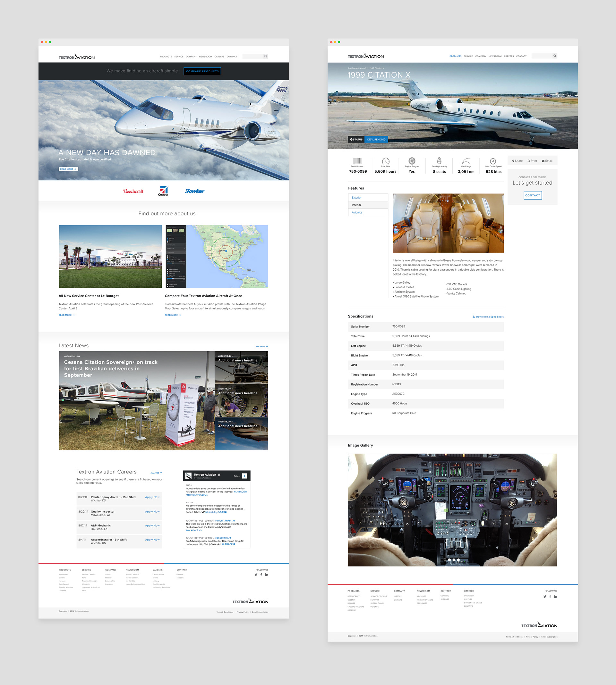616x685 pixels.
Task: Open Careers menu on Citation X page nav
Action: point(509,56)
